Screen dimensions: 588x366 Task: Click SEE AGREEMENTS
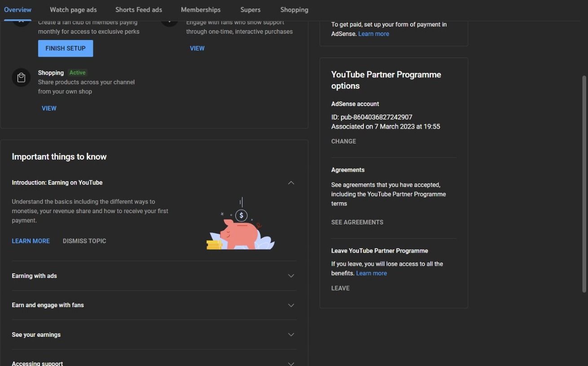358,222
